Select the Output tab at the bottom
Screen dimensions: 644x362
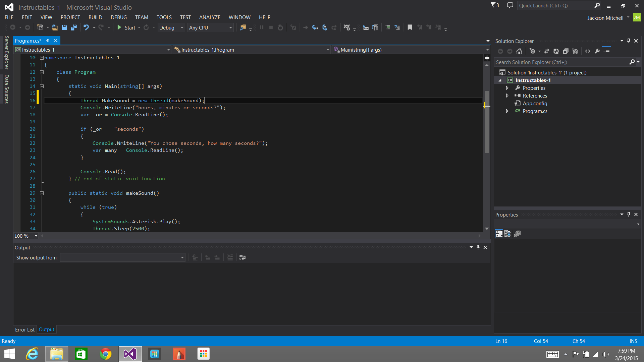pos(46,329)
